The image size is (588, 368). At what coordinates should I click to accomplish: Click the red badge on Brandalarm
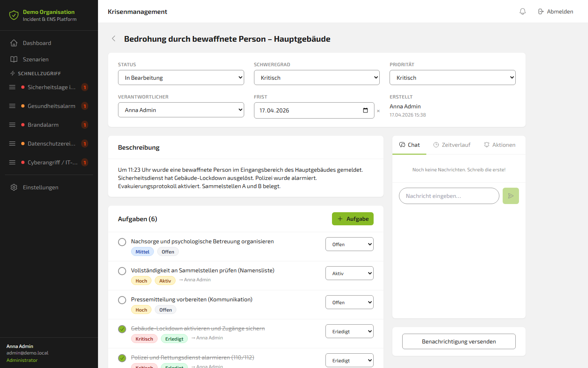[x=85, y=125]
